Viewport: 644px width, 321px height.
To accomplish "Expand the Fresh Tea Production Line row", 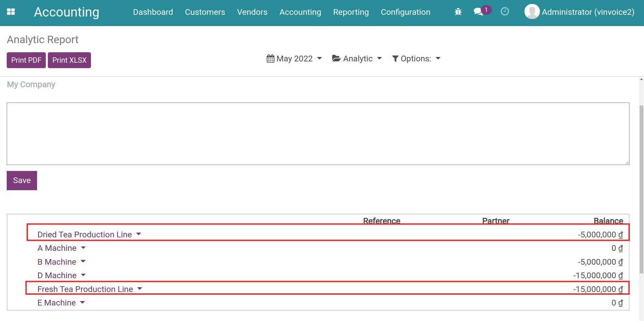I will [140, 289].
